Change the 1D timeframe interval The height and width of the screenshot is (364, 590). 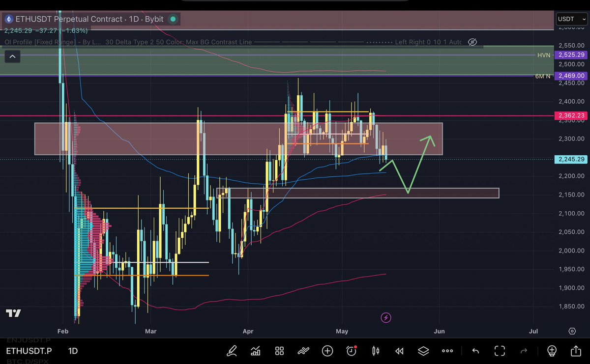73,351
